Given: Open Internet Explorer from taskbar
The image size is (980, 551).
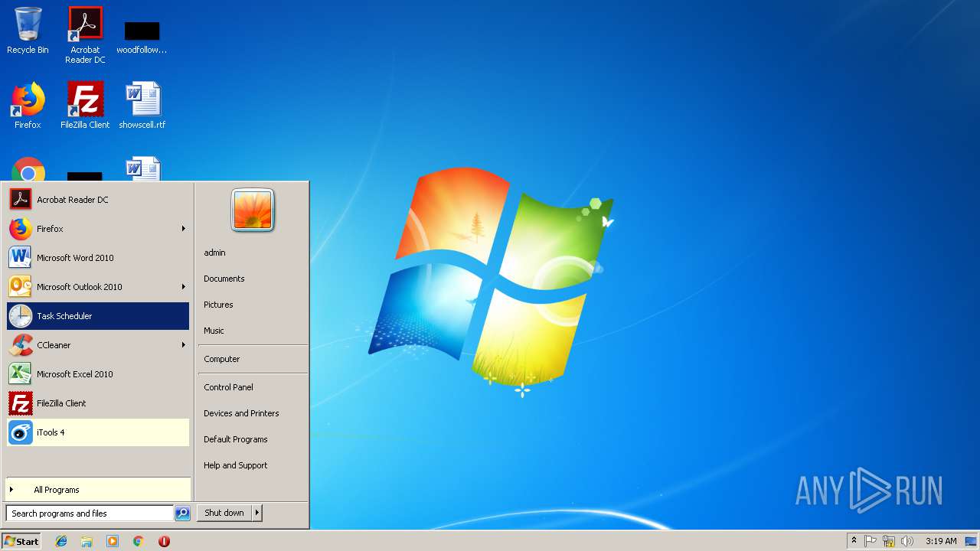Looking at the screenshot, I should click(61, 541).
